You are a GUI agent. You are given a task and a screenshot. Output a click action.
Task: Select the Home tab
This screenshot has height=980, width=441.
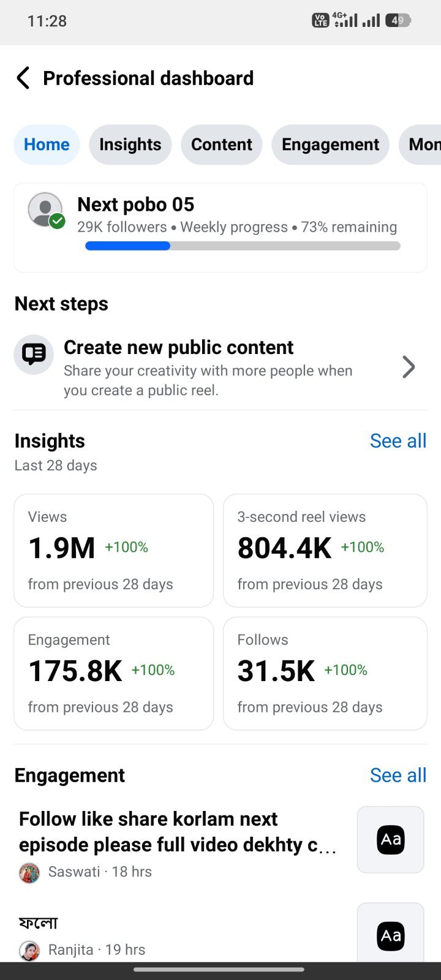[47, 145]
